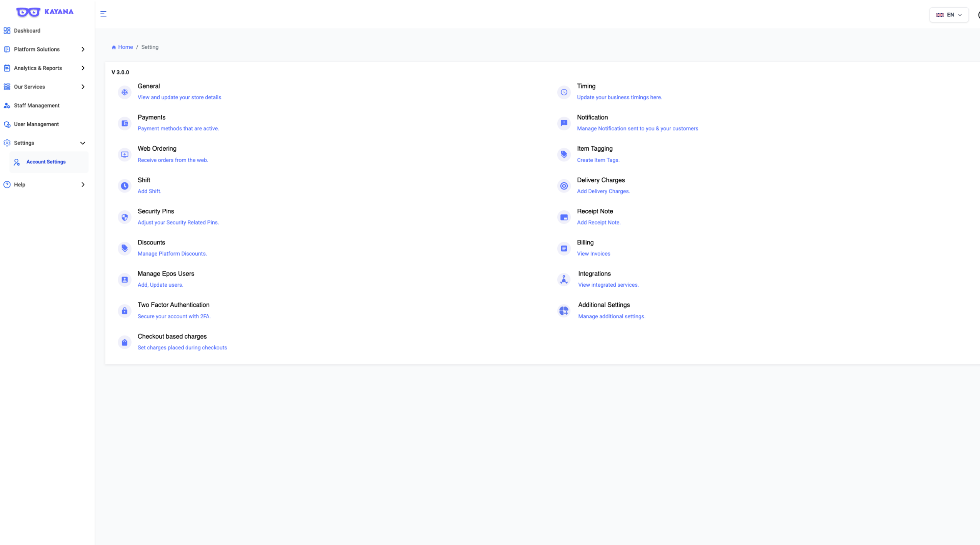Open 'Manage Notification sent to you' link

pyautogui.click(x=637, y=128)
